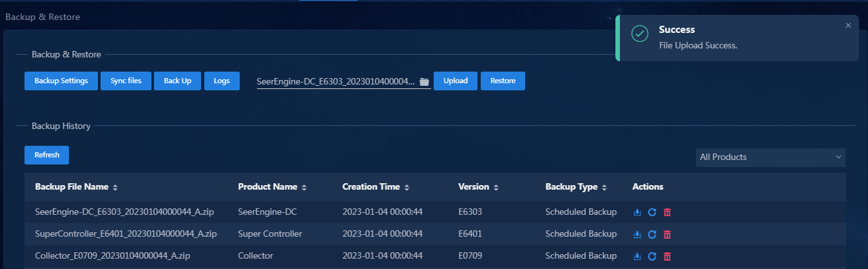Sort by Backup Type column
Image resolution: width=868 pixels, height=269 pixels.
tap(604, 187)
